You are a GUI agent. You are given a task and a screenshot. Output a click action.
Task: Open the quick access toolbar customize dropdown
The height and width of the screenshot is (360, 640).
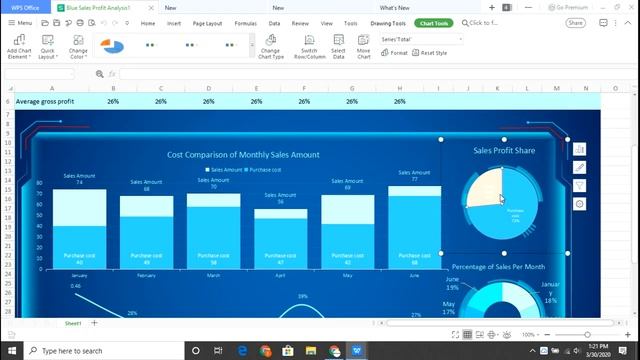(127, 23)
